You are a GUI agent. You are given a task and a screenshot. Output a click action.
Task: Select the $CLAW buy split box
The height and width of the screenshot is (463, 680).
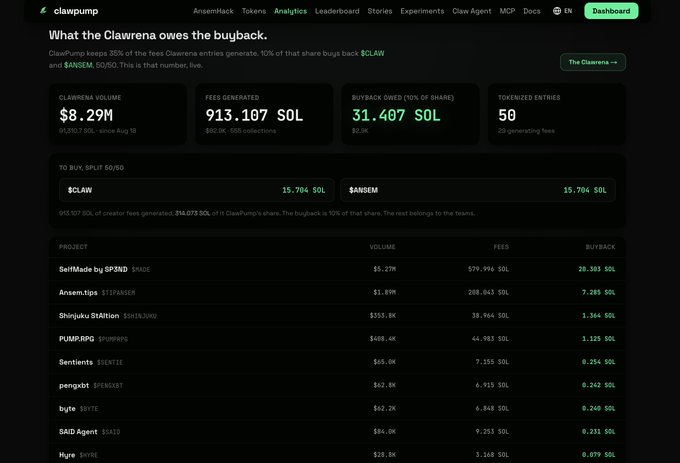tap(196, 190)
